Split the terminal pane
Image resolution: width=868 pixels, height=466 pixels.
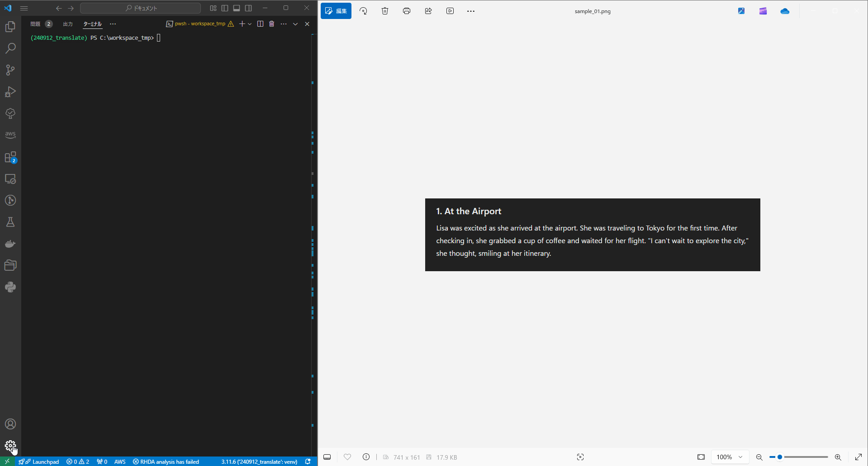(x=260, y=24)
